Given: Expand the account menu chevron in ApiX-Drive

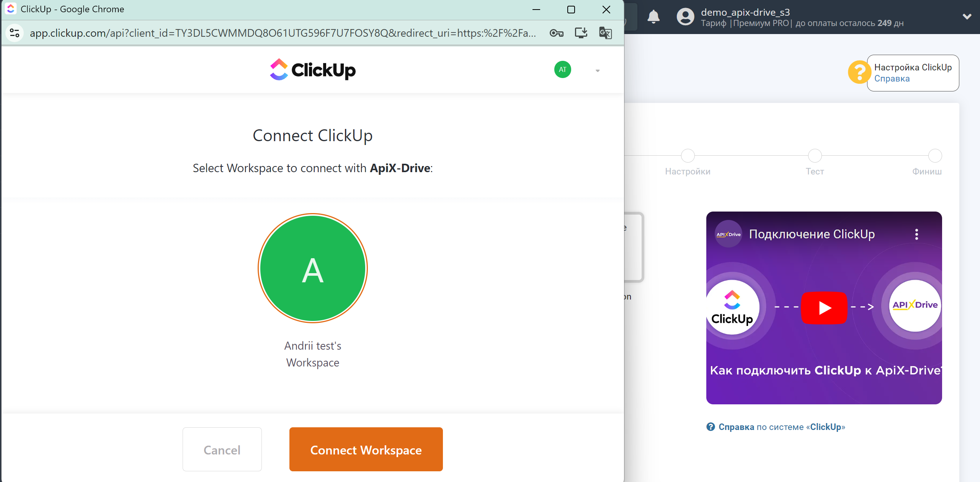Looking at the screenshot, I should (x=967, y=17).
